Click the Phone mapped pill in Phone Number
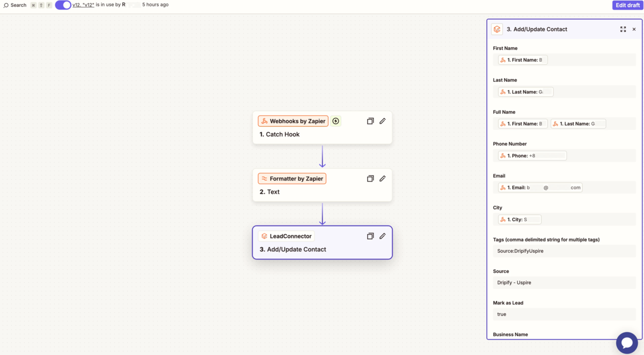 click(x=532, y=156)
